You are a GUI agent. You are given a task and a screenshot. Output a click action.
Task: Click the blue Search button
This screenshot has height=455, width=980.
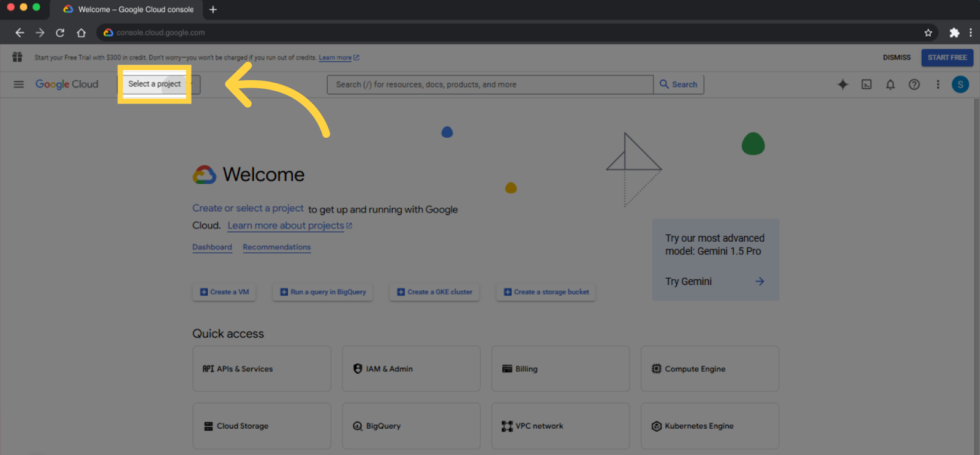pos(679,85)
